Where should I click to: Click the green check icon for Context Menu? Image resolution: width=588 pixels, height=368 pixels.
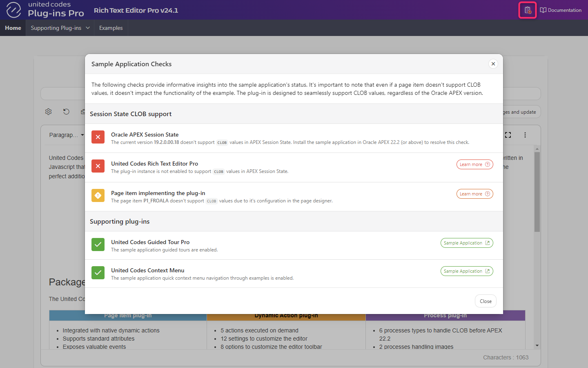tap(98, 273)
